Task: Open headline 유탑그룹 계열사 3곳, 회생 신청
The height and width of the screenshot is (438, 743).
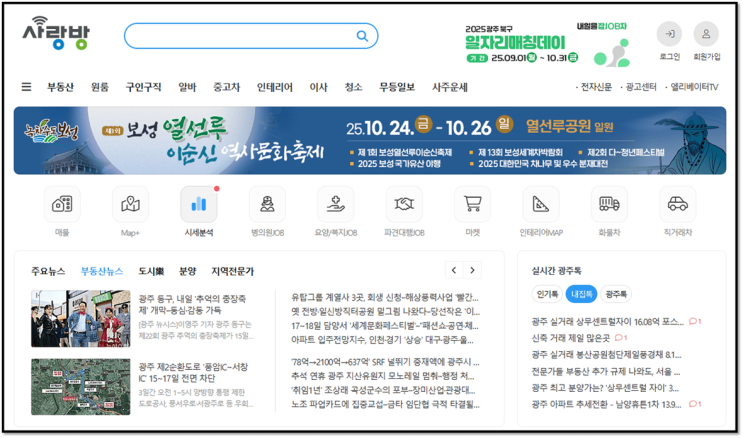Action: [385, 298]
